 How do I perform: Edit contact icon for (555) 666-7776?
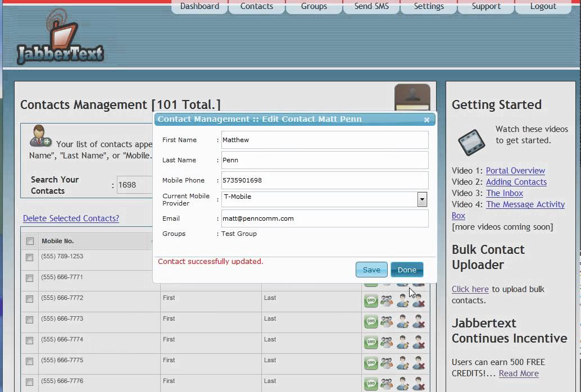(402, 384)
